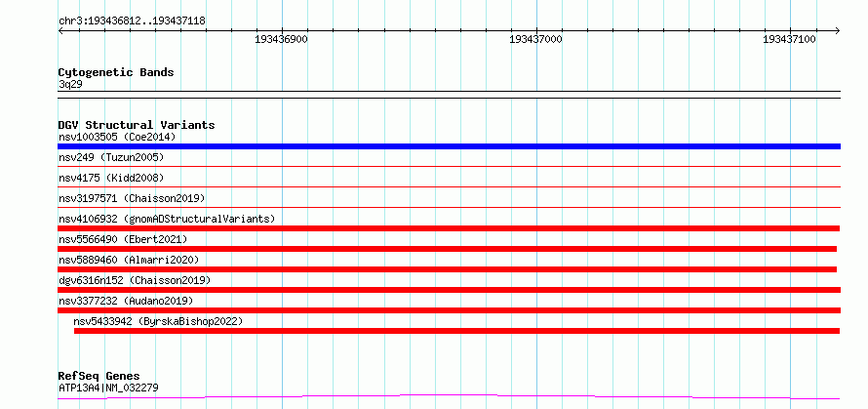868x409 pixels.
Task: Click the red bar under nsv5566490
Action: pyautogui.click(x=447, y=249)
